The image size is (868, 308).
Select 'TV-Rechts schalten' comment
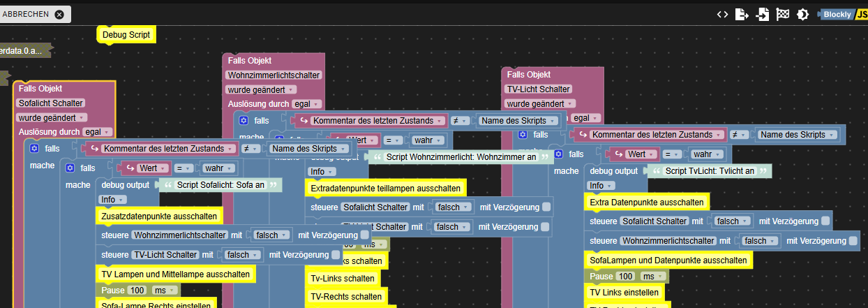tap(345, 296)
